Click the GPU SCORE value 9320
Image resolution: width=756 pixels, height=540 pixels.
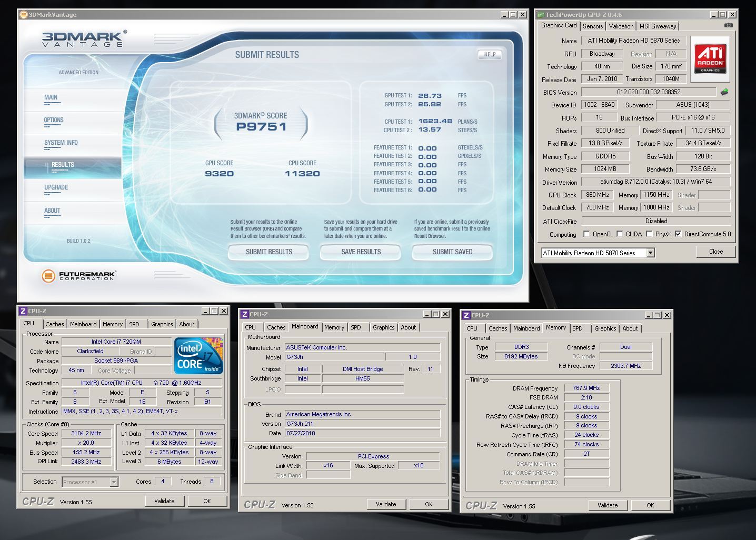tap(219, 174)
